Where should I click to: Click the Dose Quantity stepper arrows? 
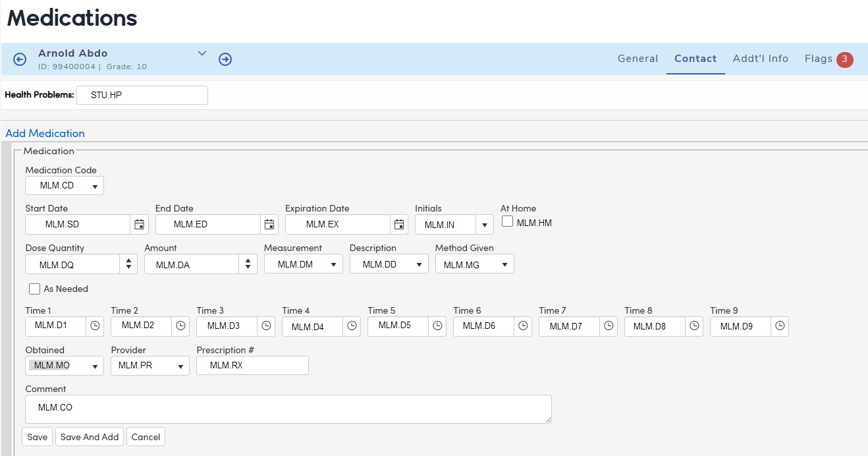tap(128, 264)
